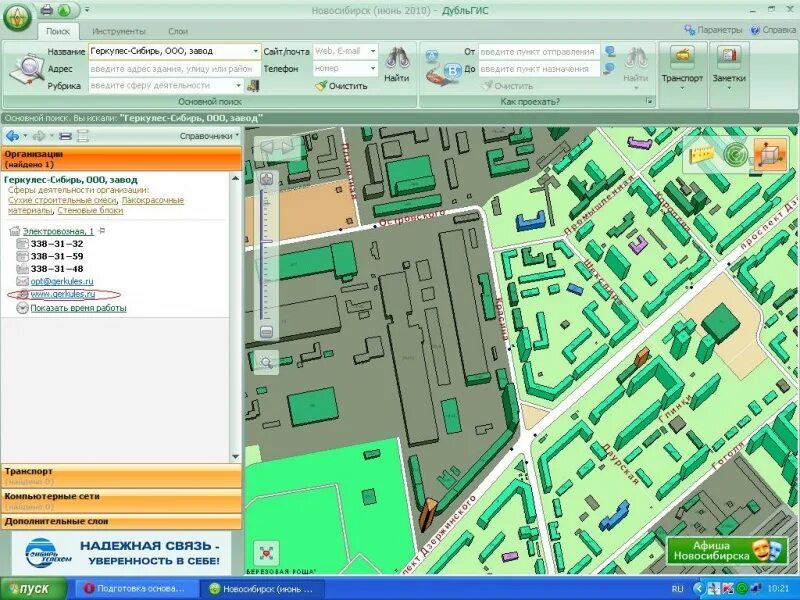
Task: Open the Справочники dropdown
Action: (x=209, y=136)
